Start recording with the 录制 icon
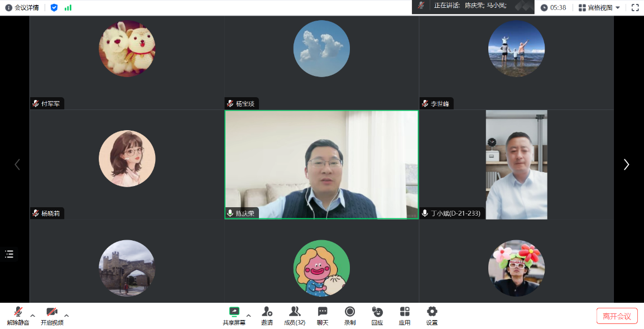This screenshot has width=644, height=329. point(350,316)
